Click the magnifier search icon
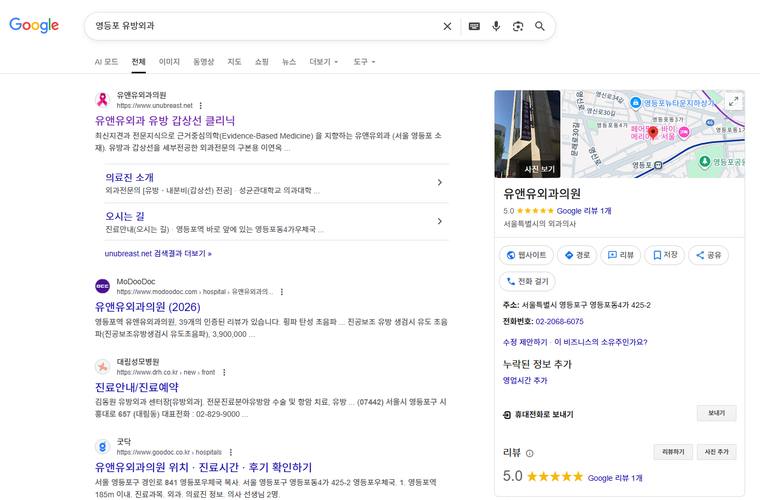This screenshot has height=500, width=760. coord(539,26)
